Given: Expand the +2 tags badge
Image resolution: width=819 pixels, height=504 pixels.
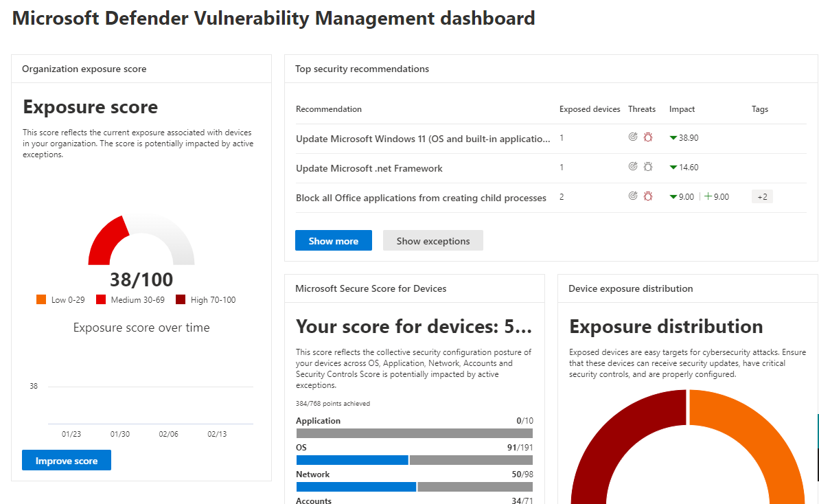Looking at the screenshot, I should (x=762, y=197).
